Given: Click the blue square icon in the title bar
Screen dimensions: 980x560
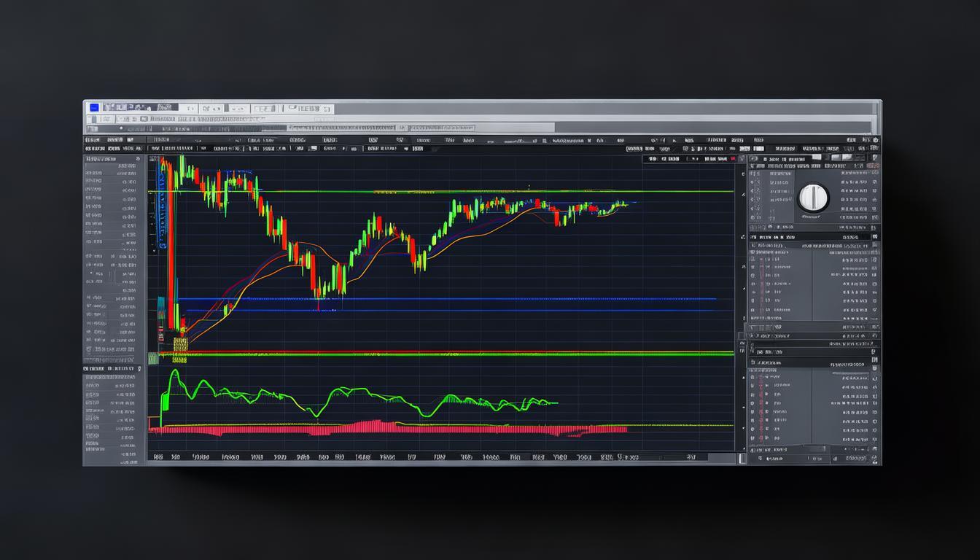Looking at the screenshot, I should click(x=93, y=108).
